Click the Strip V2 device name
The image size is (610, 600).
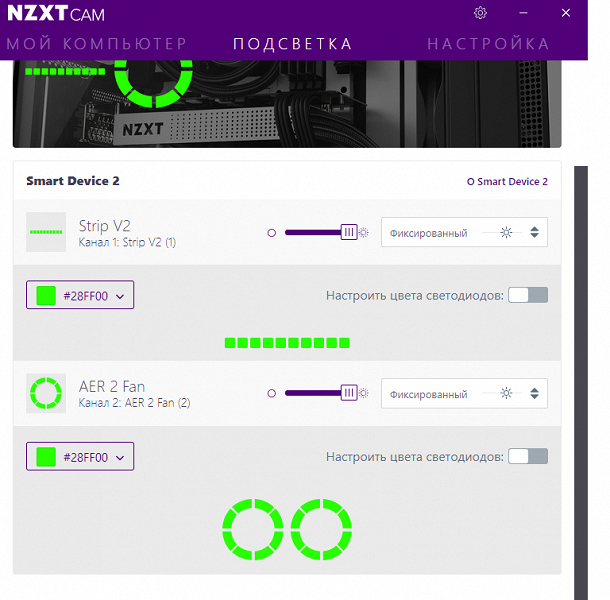coord(105,226)
